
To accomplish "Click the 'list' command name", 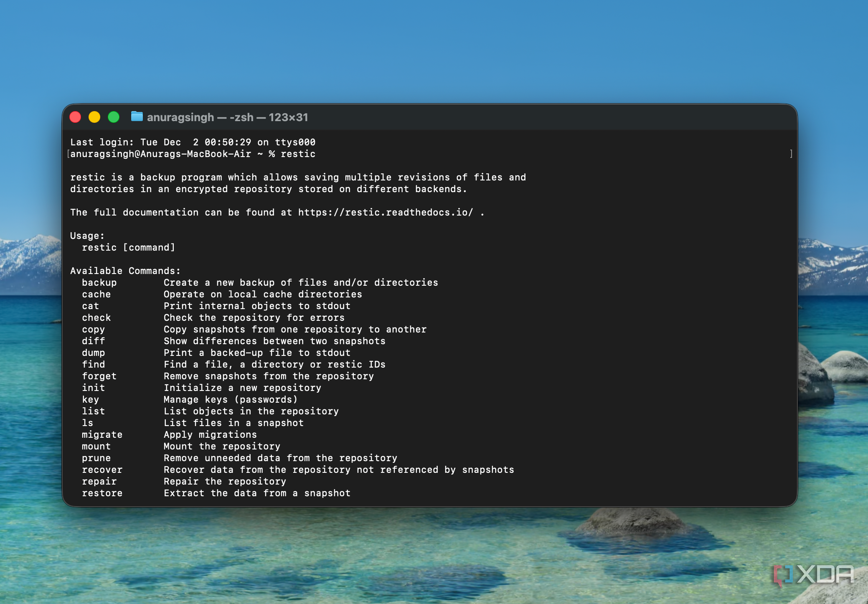I will (x=94, y=411).
